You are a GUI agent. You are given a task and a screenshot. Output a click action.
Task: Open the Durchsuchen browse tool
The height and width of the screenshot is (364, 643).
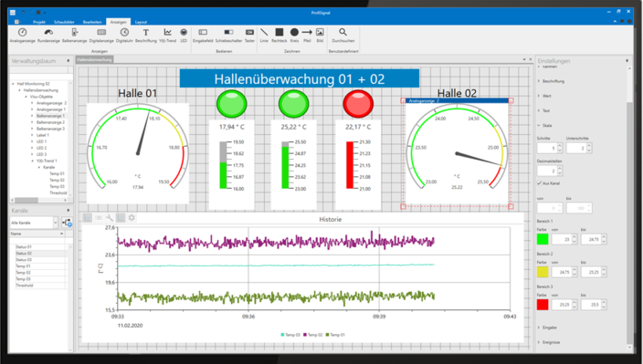pyautogui.click(x=343, y=36)
